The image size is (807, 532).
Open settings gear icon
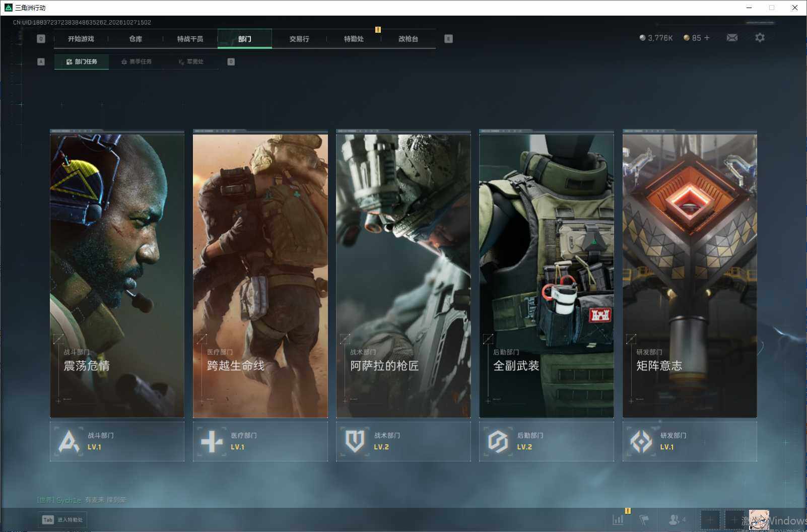click(760, 38)
